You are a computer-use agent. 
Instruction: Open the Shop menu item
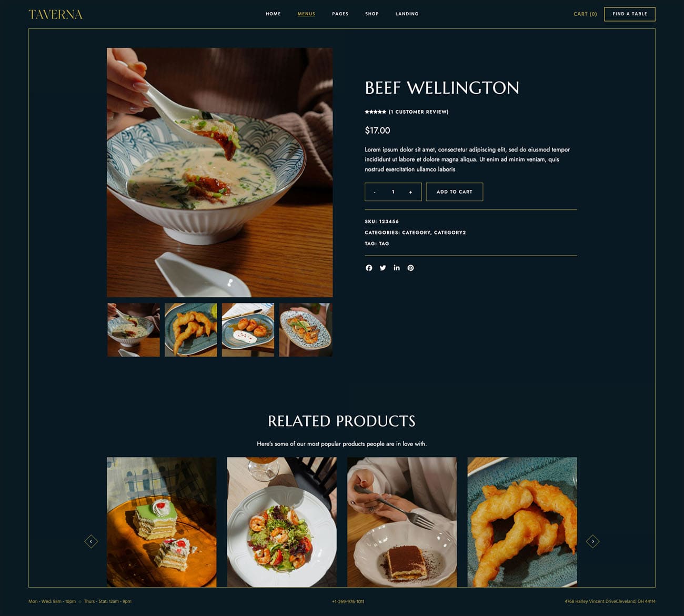tap(372, 14)
